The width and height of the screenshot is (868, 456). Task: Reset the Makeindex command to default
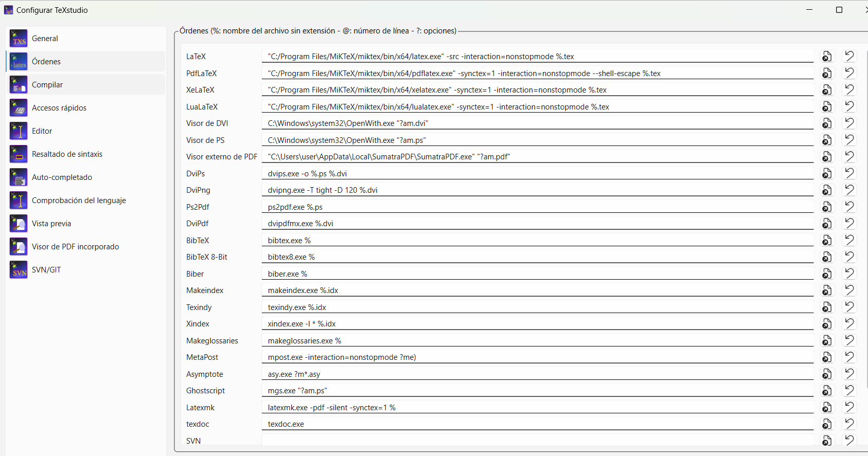[849, 290]
